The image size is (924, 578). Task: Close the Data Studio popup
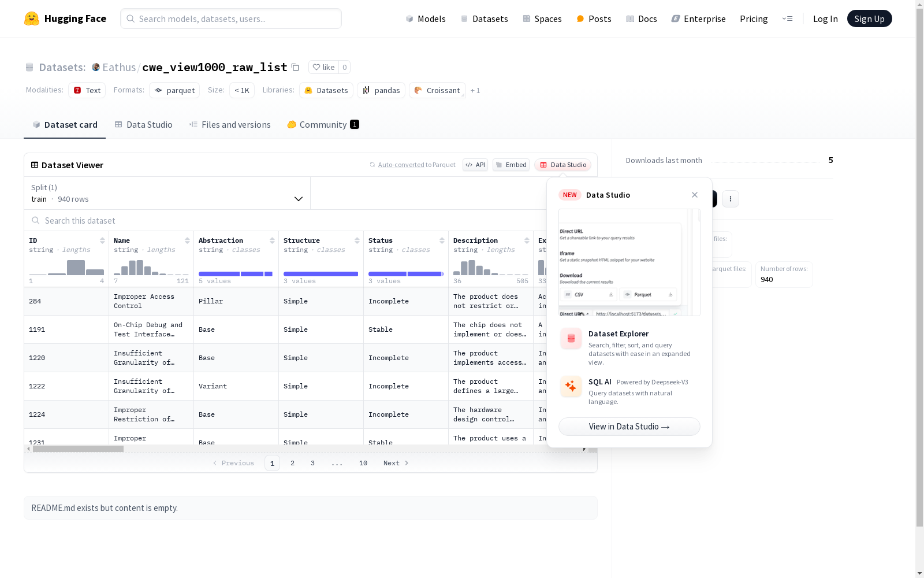(x=695, y=195)
